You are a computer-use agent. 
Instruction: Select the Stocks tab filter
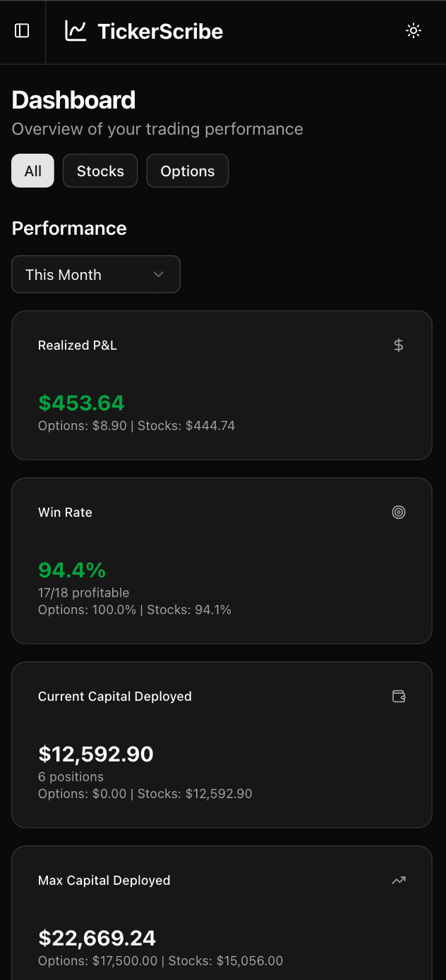100,171
